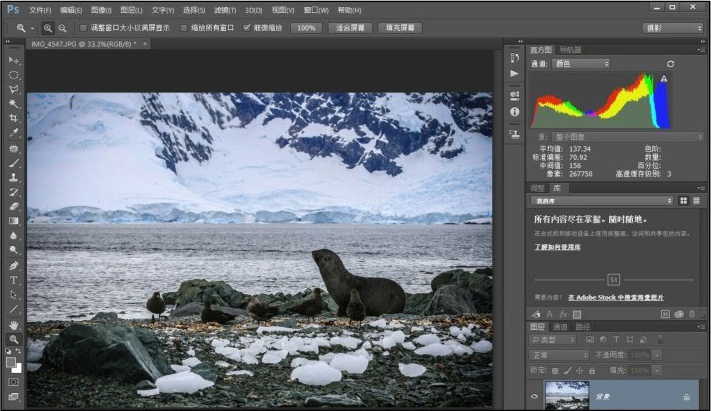Select the Pen tool
Image resolution: width=711 pixels, height=411 pixels.
[14, 266]
